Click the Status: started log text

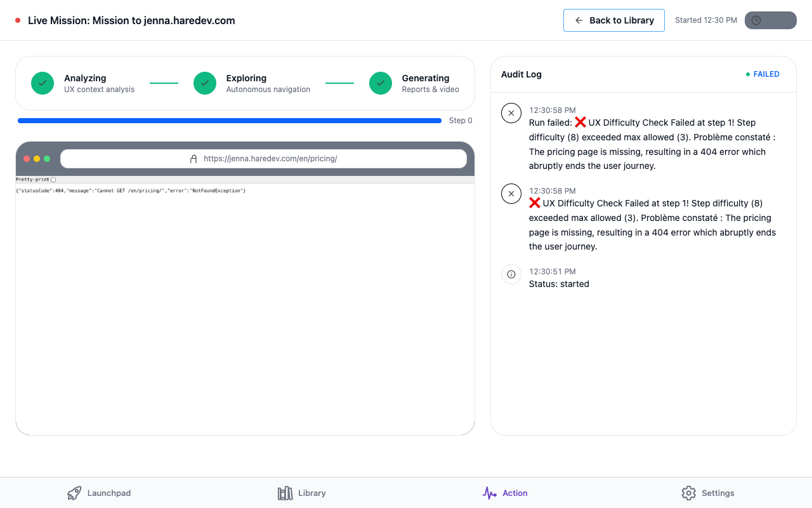click(559, 284)
